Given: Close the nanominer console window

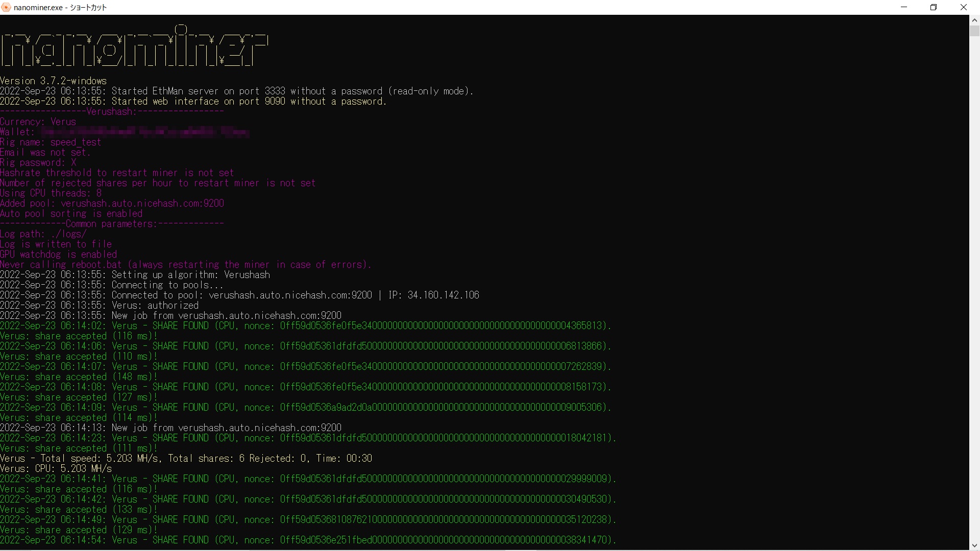Looking at the screenshot, I should (x=964, y=7).
